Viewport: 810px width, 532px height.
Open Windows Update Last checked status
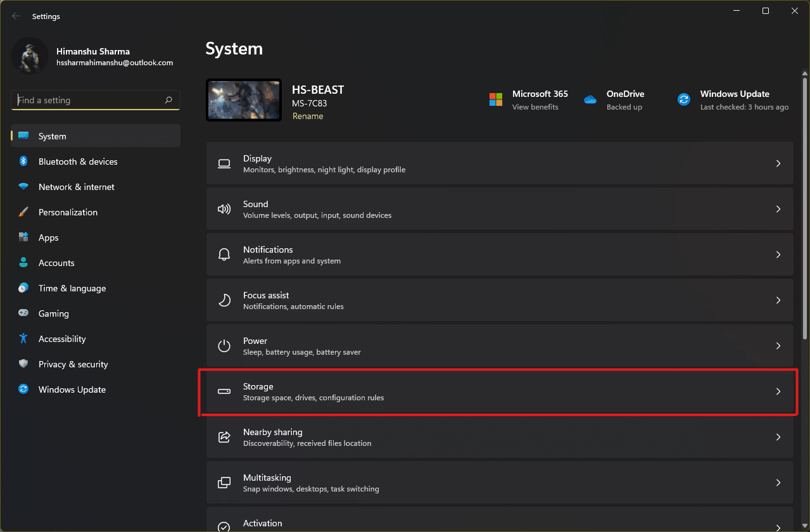(x=744, y=107)
